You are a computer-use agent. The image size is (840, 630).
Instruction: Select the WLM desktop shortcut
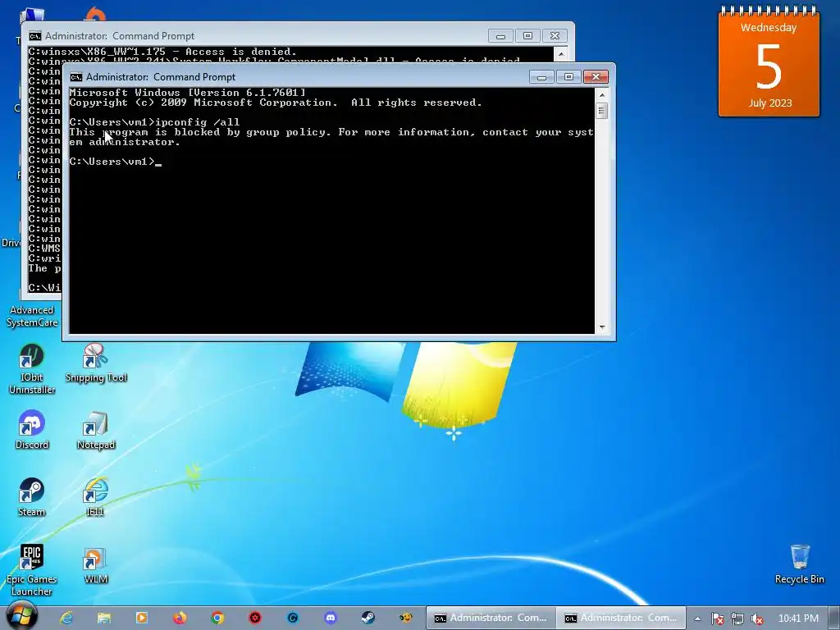[96, 565]
